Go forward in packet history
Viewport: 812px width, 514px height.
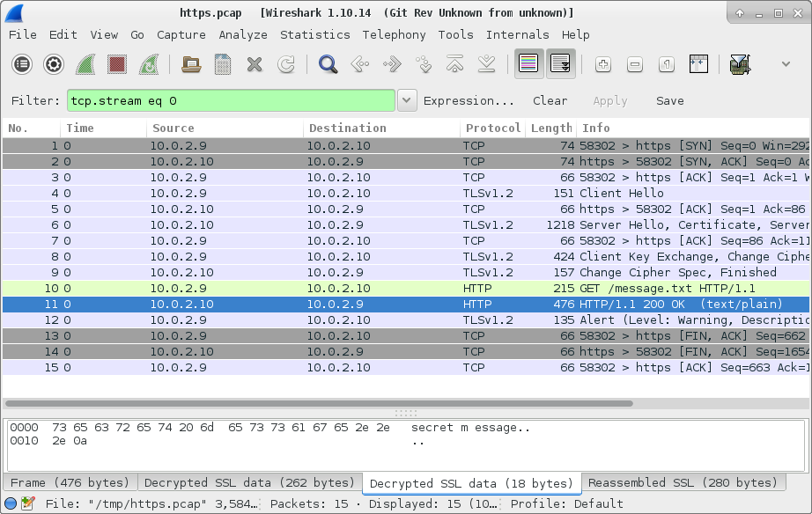point(392,65)
